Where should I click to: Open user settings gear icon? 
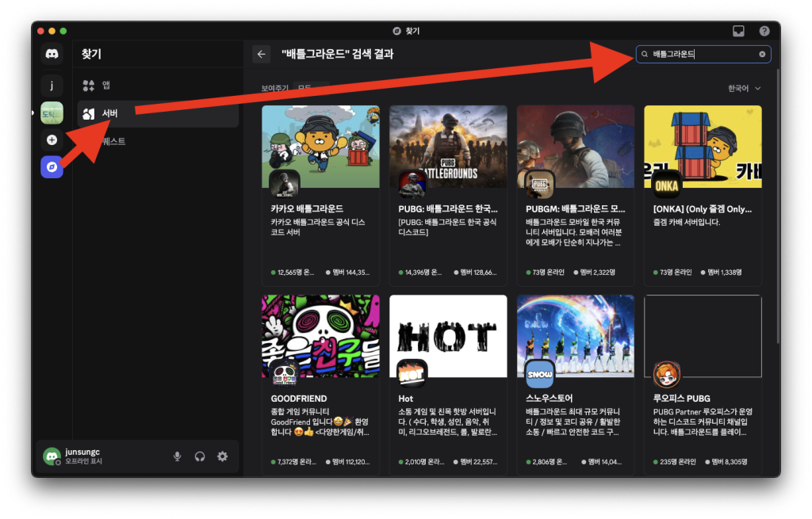point(222,456)
